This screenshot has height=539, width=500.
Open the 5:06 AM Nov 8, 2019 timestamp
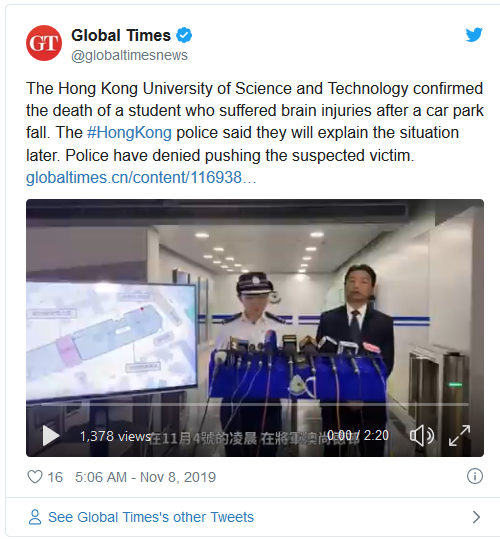tap(145, 477)
